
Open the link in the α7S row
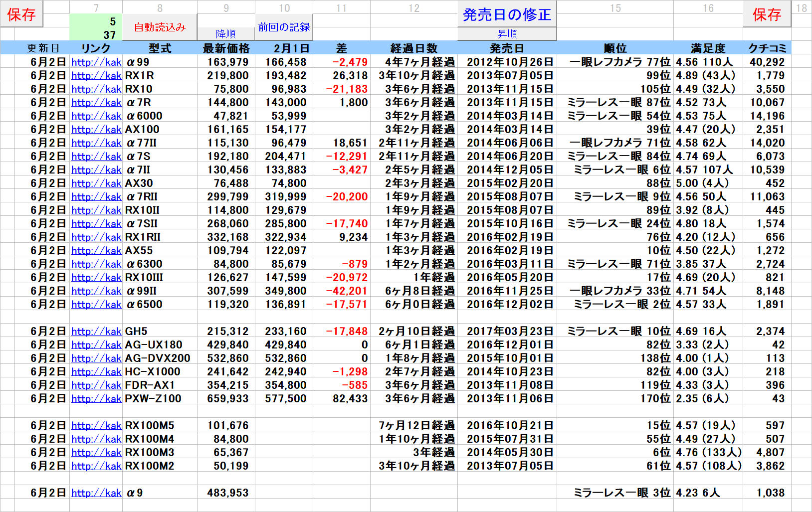96,157
